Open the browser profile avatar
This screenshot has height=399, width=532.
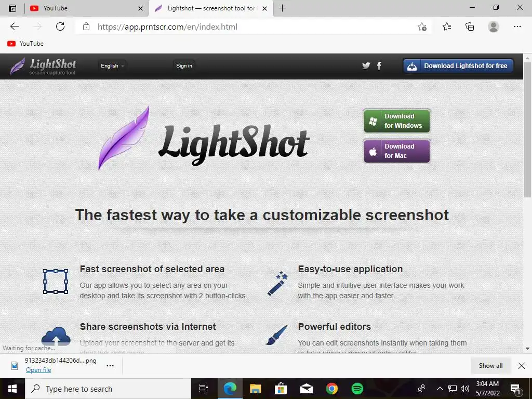pos(494,26)
